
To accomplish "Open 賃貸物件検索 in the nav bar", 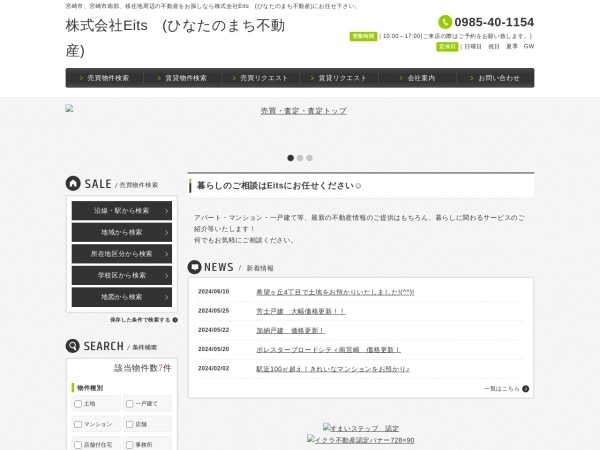I will (x=183, y=78).
